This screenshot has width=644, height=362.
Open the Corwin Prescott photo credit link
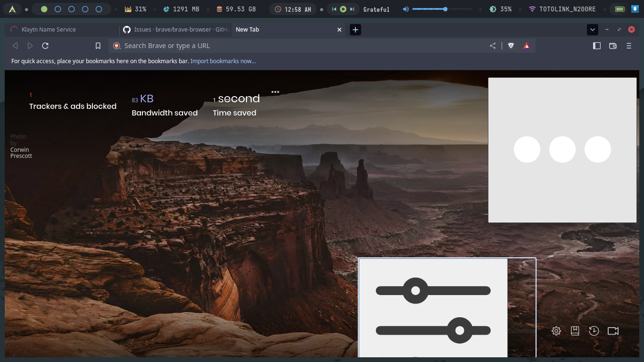pyautogui.click(x=21, y=153)
